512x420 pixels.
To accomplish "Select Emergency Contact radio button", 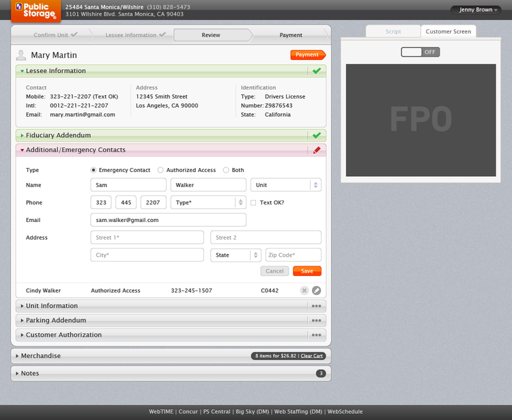I will (94, 170).
